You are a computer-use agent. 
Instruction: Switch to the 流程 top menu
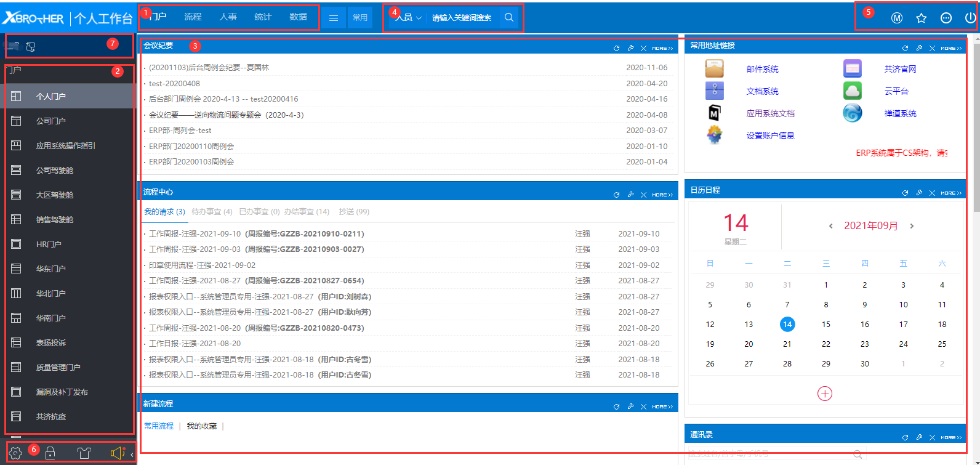coord(193,17)
